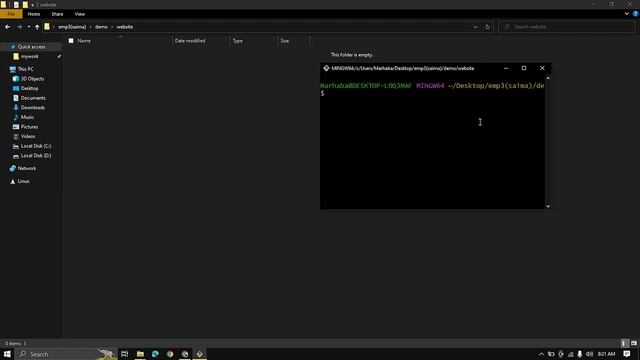The image size is (640, 360).
Task: Open the volume control icon
Action: coord(589,354)
